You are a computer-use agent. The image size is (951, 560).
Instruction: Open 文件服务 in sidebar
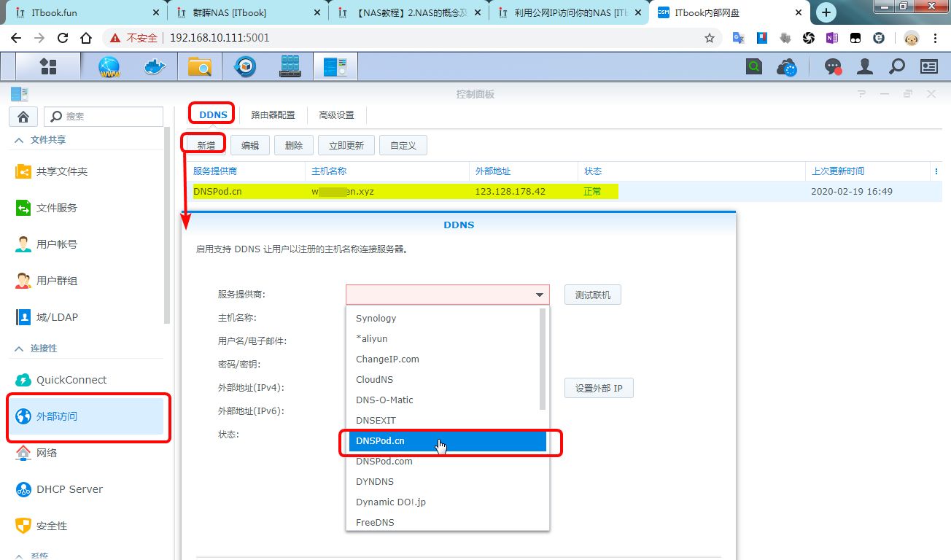[86, 208]
